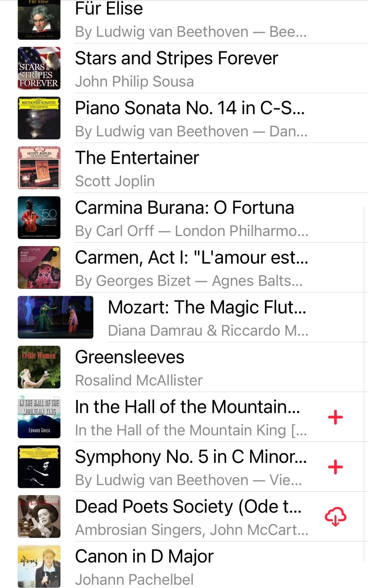
Task: Play Canon in D Major
Action: click(144, 556)
